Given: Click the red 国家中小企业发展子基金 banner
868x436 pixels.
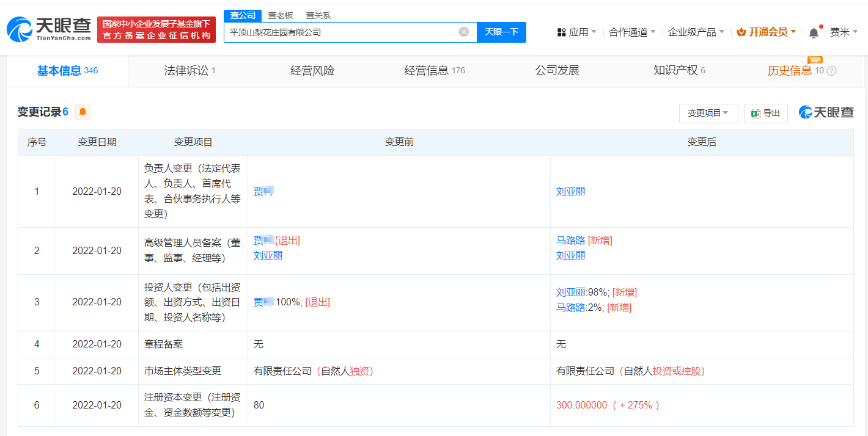Looking at the screenshot, I should 156,28.
